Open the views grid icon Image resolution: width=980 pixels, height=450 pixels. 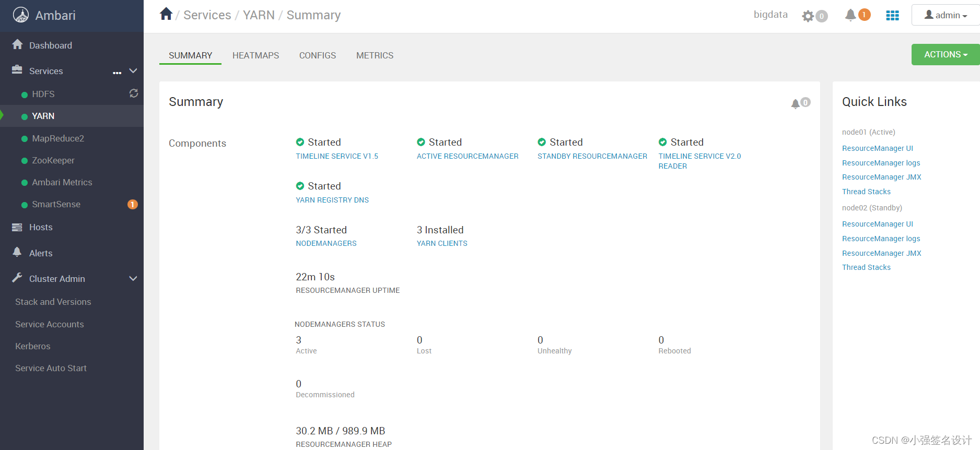pos(893,16)
